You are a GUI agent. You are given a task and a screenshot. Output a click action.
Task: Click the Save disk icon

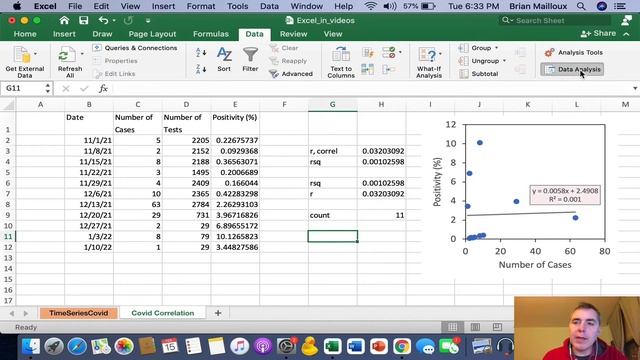[x=84, y=20]
